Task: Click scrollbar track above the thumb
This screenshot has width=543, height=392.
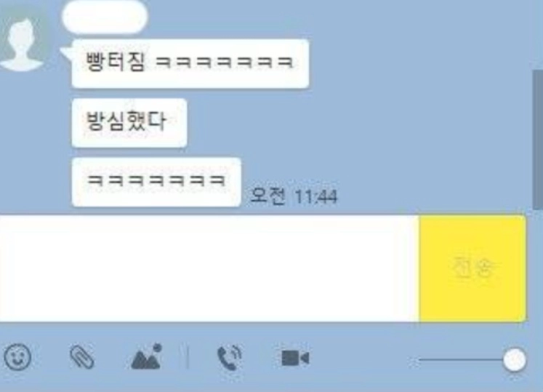Action: pyautogui.click(x=538, y=35)
